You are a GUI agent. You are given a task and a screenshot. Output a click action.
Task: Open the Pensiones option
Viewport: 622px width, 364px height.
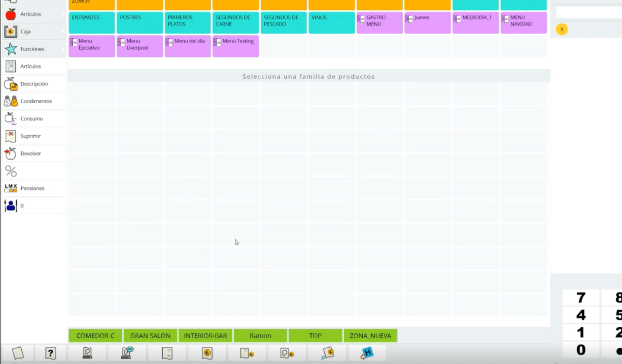(x=34, y=188)
